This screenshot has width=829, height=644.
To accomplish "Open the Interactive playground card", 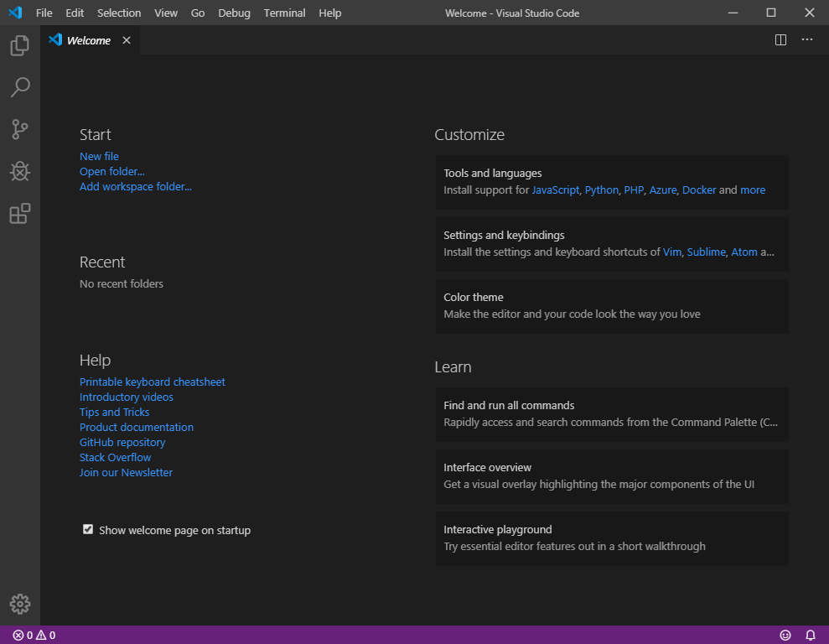I will pyautogui.click(x=612, y=538).
